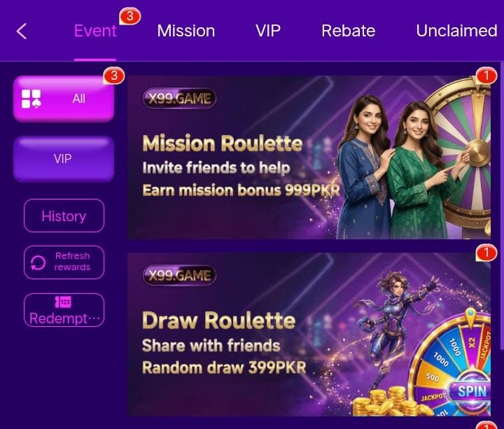The height and width of the screenshot is (429, 504).
Task: Tap the notification badge on All button
Action: pos(114,76)
